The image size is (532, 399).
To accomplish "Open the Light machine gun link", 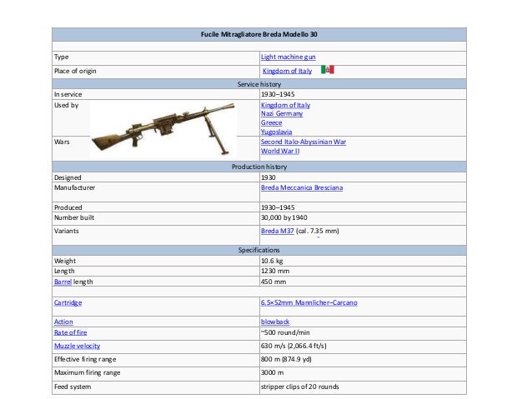I will pyautogui.click(x=288, y=57).
